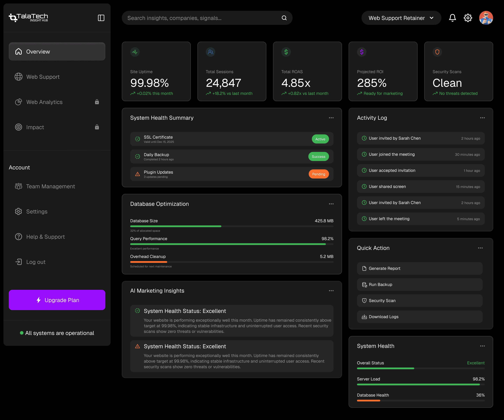The width and height of the screenshot is (504, 420).
Task: Click the Query Performance progress bar
Action: (232, 244)
